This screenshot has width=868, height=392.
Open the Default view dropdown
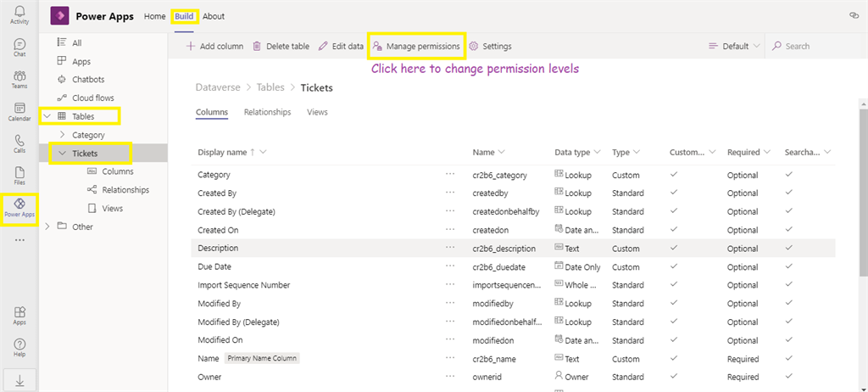pyautogui.click(x=734, y=47)
